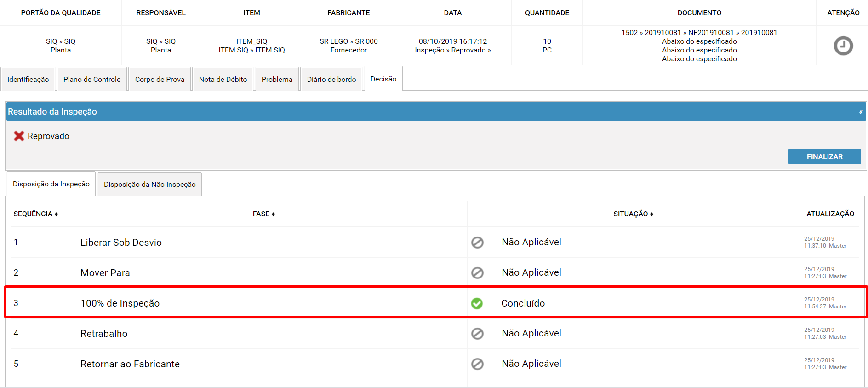Click Não Aplicável in Retrabalho row
The image size is (868, 388).
tap(531, 333)
